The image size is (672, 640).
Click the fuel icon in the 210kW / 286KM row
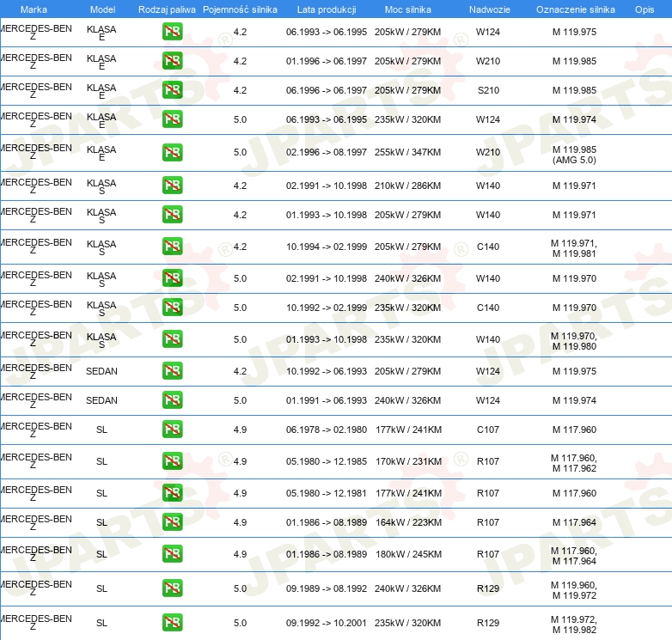(172, 186)
